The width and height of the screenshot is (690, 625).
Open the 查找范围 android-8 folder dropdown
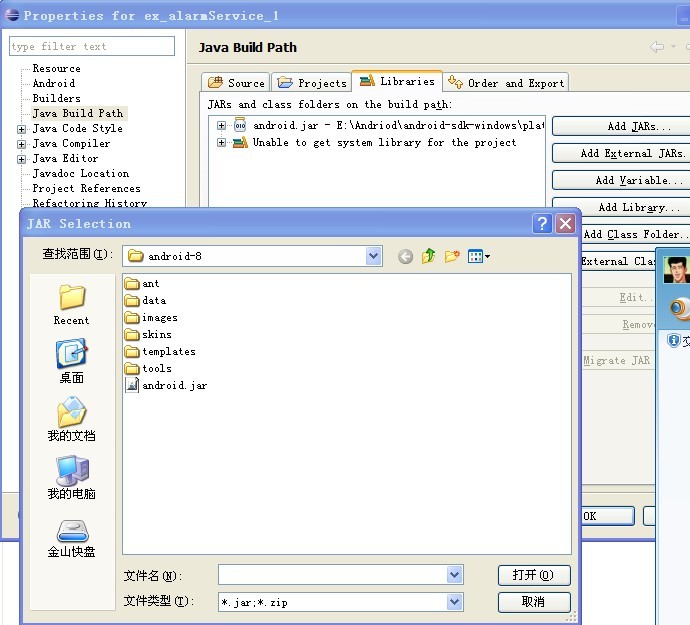pos(373,256)
